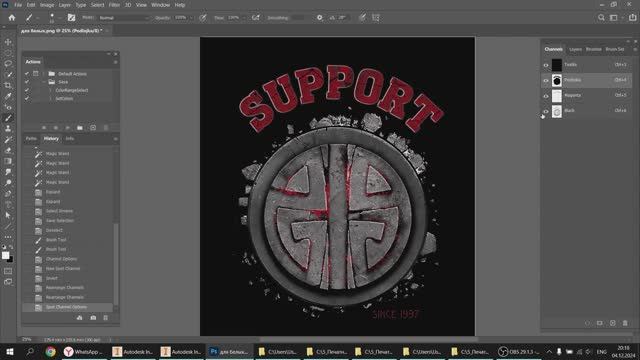Open the Filter menu
Image resolution: width=640 pixels, height=360 pixels.
coord(114,5)
